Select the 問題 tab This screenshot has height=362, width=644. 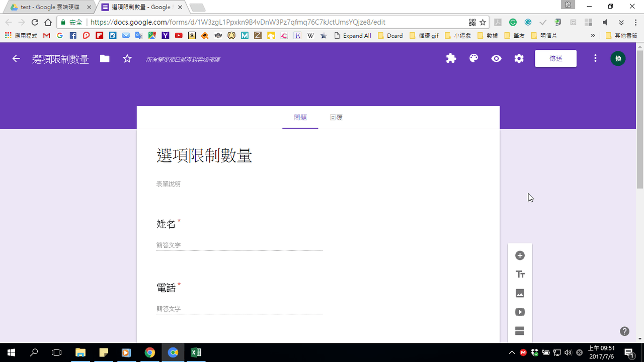pos(300,118)
